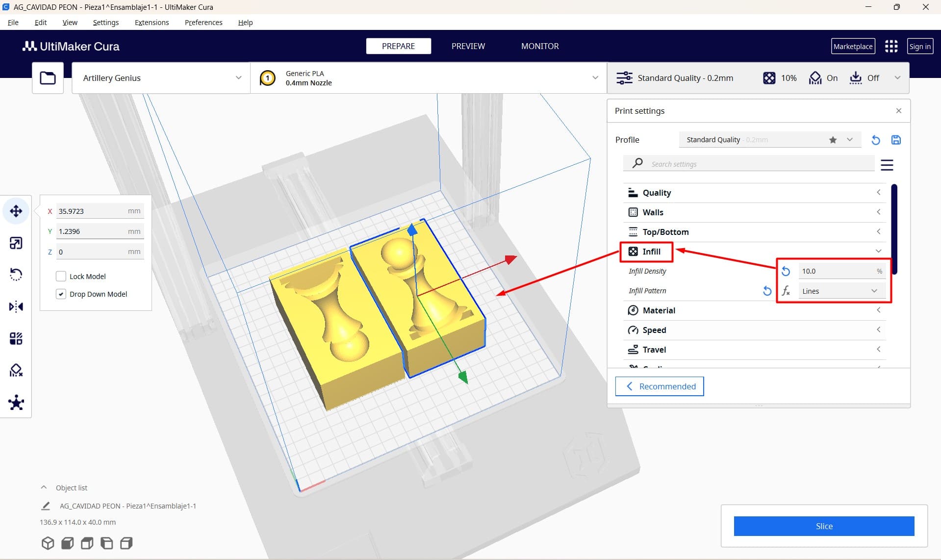Switch to 3D perspective view cube
The image size is (941, 560).
48,543
